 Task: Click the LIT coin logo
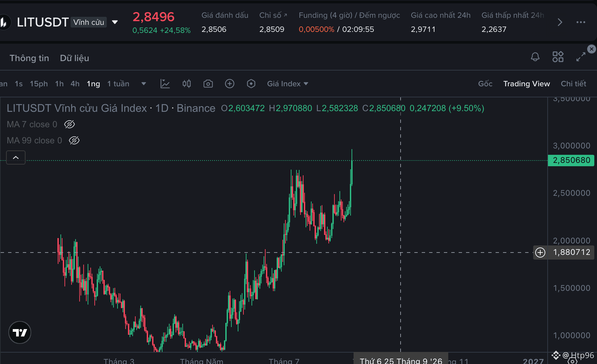4,22
